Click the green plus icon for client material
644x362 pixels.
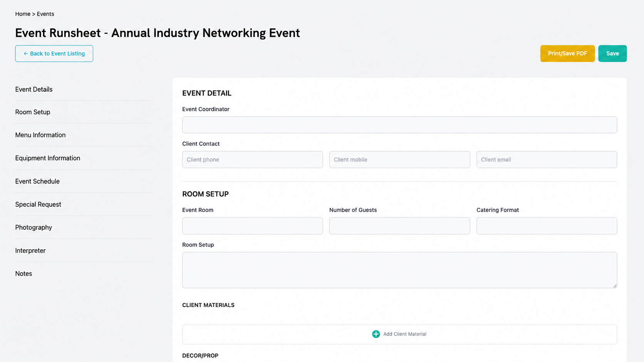(x=376, y=334)
